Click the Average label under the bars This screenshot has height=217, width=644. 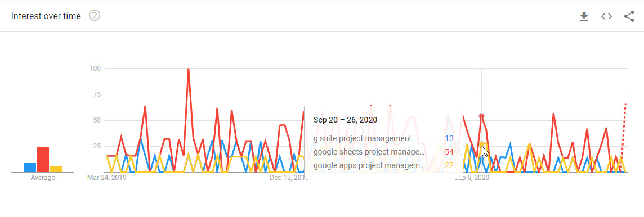(x=43, y=178)
